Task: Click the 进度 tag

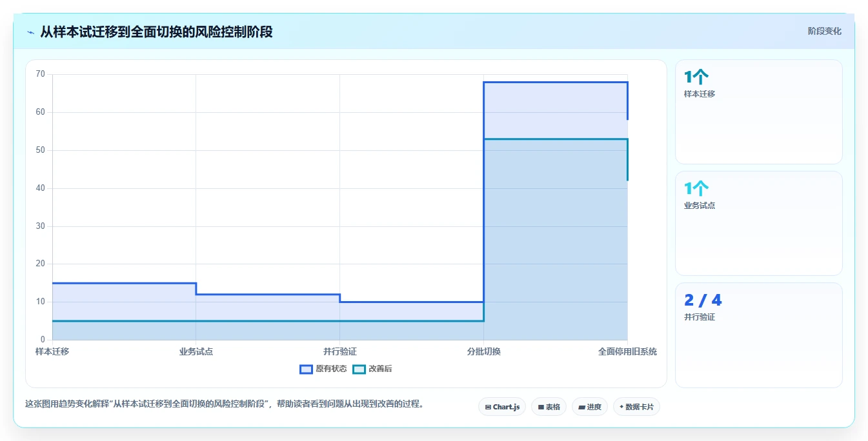Action: pyautogui.click(x=590, y=407)
